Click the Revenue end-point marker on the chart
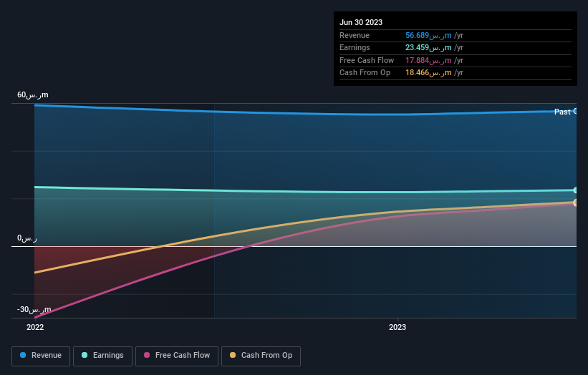 click(575, 111)
